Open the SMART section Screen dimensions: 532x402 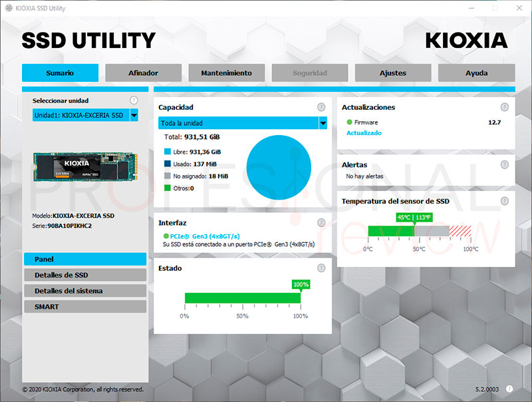click(85, 307)
